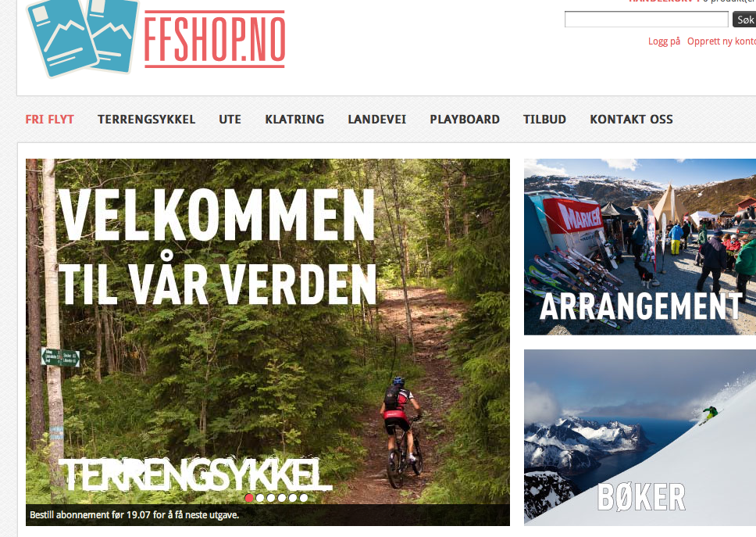Image resolution: width=756 pixels, height=537 pixels.
Task: Open the TERRENGSYKKEL menu category
Action: pyautogui.click(x=147, y=119)
